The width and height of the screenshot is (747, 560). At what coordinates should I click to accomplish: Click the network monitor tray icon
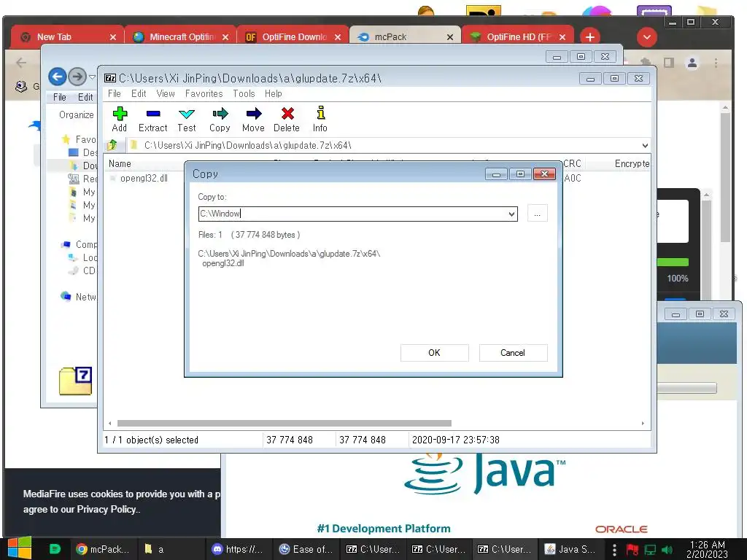[650, 550]
